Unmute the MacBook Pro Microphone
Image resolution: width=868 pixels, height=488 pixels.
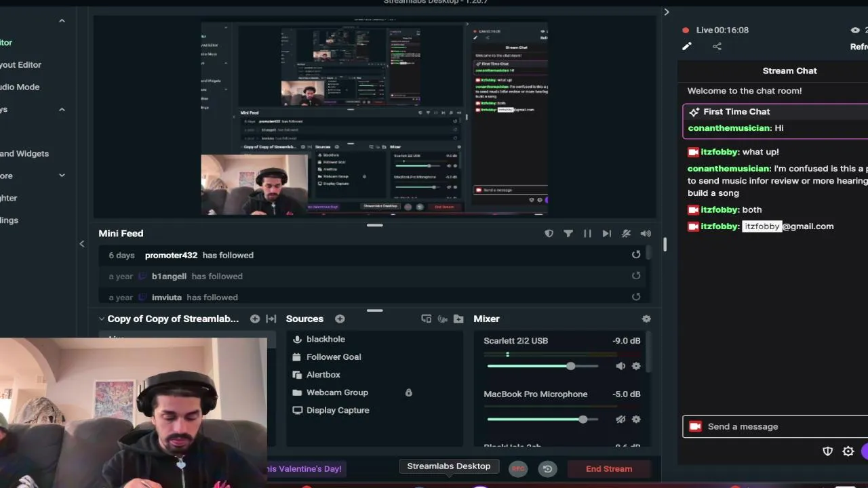click(620, 420)
